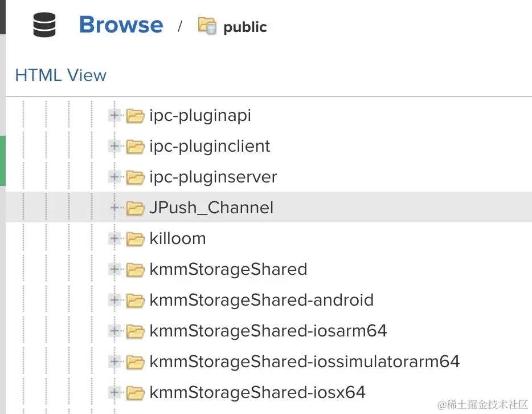Click the kmmStorageShared-android folder icon

(x=135, y=301)
